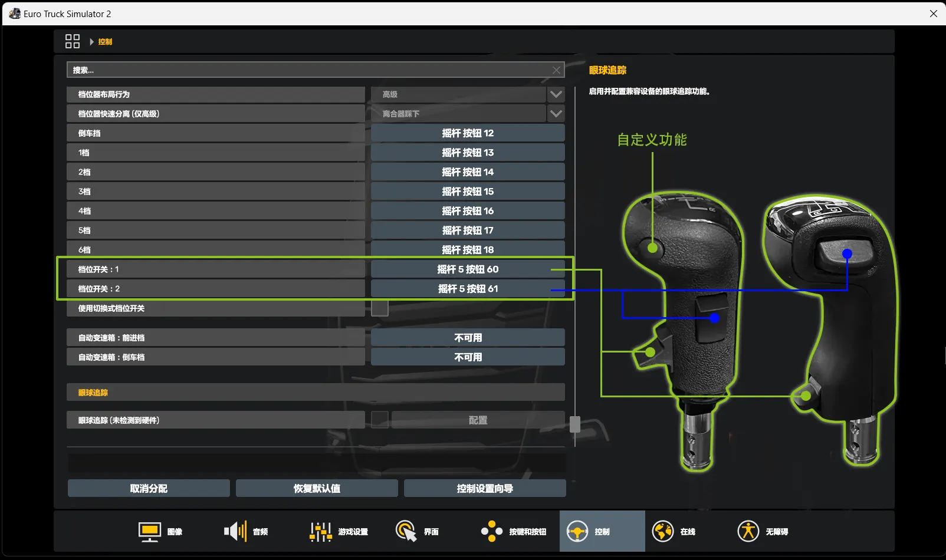Click the 无障碍 accessibility icon
Viewport: 946px width, 560px height.
click(748, 532)
